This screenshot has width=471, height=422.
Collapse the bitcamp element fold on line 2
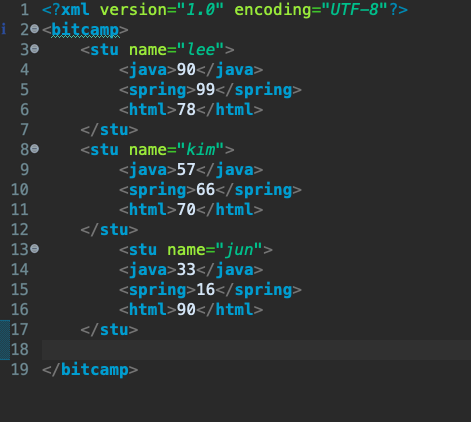(34, 29)
